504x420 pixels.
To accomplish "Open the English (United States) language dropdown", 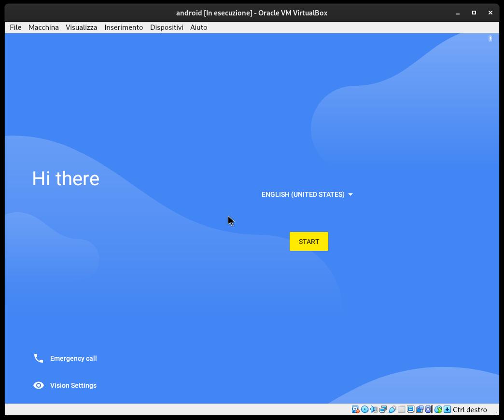I will [303, 194].
